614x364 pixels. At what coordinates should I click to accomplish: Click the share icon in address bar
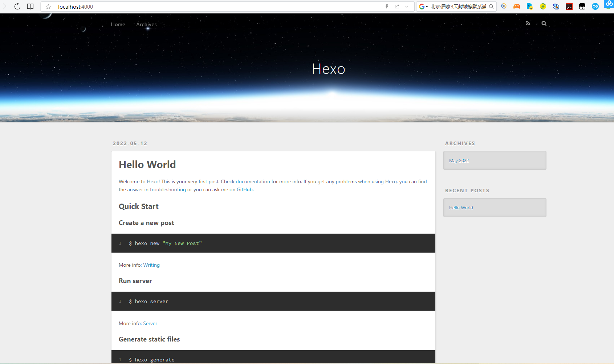397,7
